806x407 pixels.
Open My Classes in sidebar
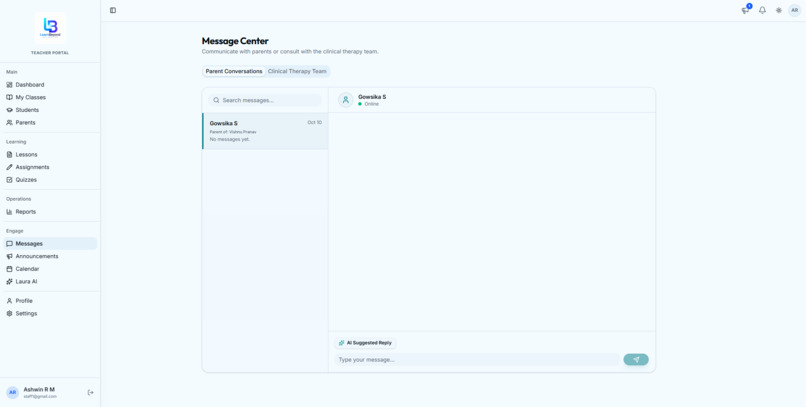(x=50, y=97)
